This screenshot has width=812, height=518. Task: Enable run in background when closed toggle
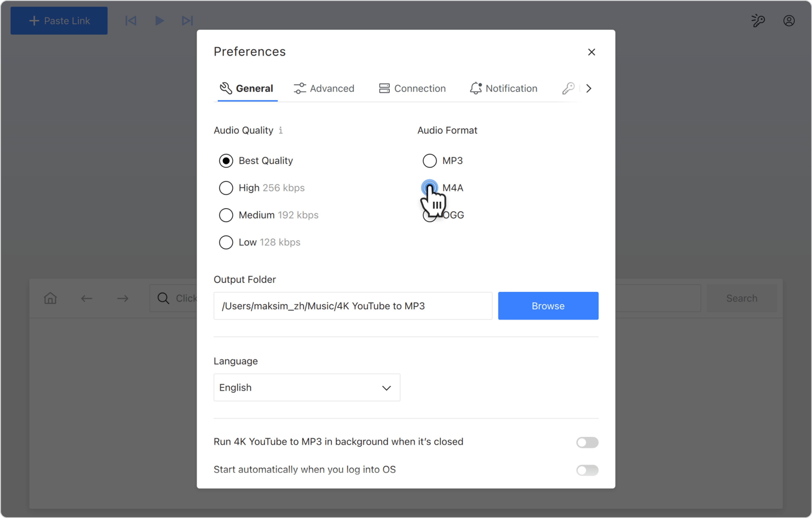[587, 442]
